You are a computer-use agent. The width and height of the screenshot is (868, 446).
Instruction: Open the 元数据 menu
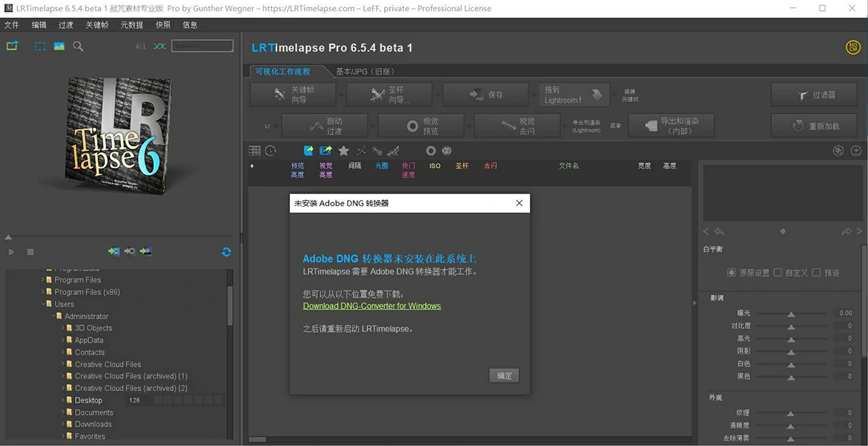132,25
